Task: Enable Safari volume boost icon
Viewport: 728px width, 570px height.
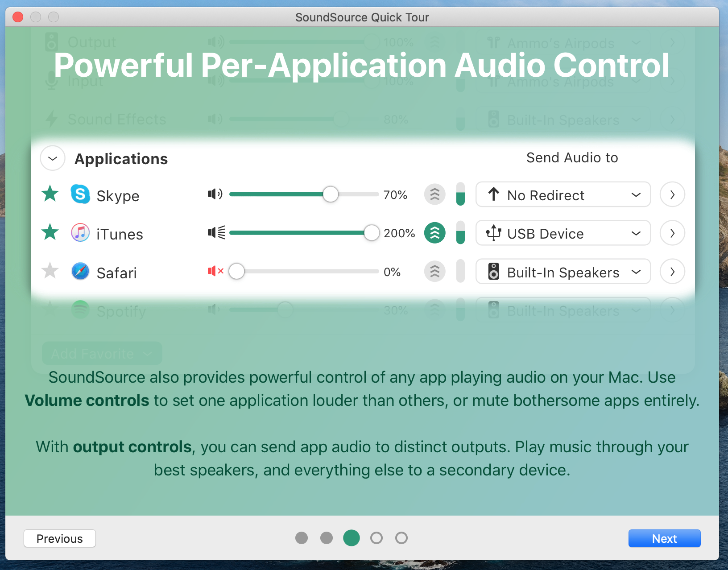Action: tap(435, 271)
